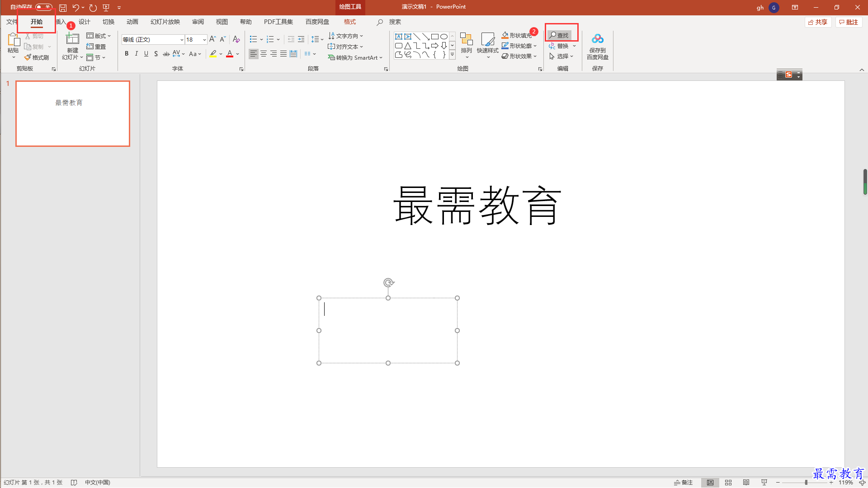This screenshot has width=868, height=488.
Task: Open Align Text dropdown
Action: (x=345, y=47)
